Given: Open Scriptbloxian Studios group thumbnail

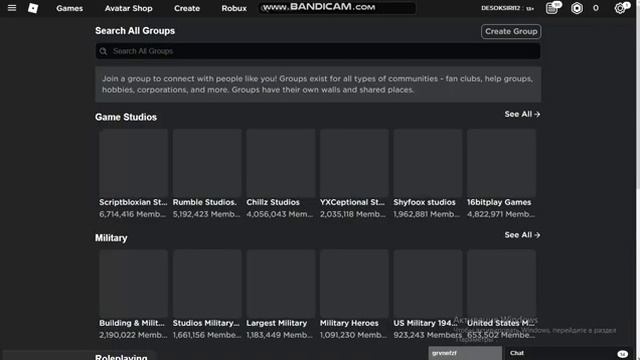Looking at the screenshot, I should click(x=133, y=163).
